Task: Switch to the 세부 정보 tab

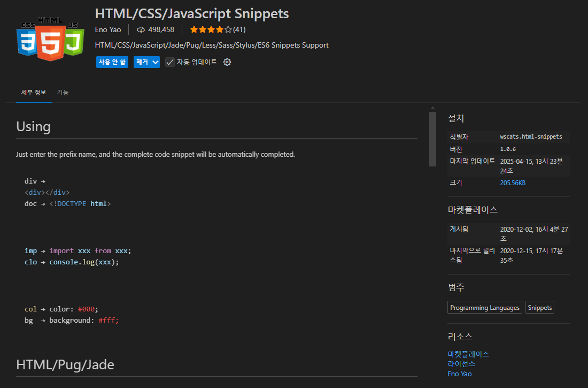Action: point(34,93)
